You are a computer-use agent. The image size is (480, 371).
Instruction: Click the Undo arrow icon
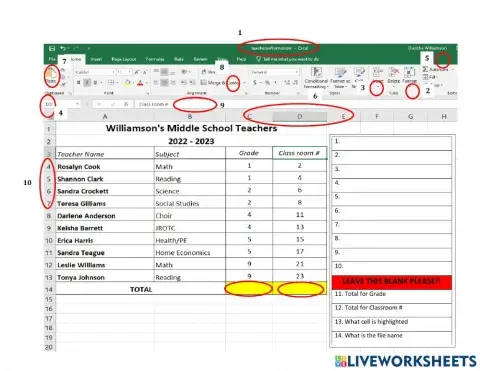[x=63, y=49]
